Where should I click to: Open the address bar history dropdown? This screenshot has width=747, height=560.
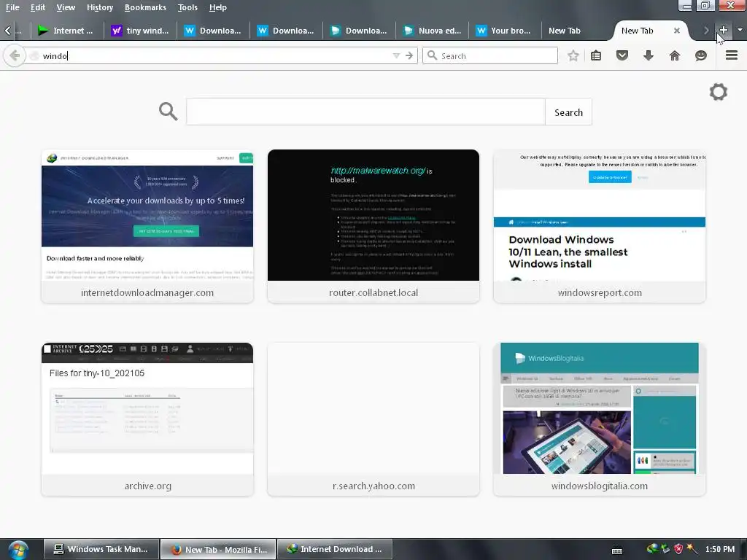[x=396, y=55]
